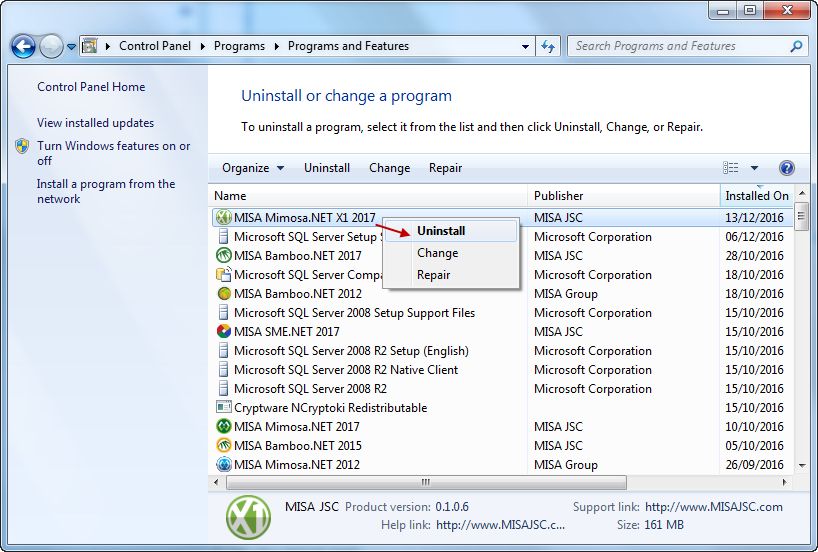The width and height of the screenshot is (818, 552).
Task: Select Microsoft SQL Server 2008 R2 Native Client
Action: [x=346, y=370]
